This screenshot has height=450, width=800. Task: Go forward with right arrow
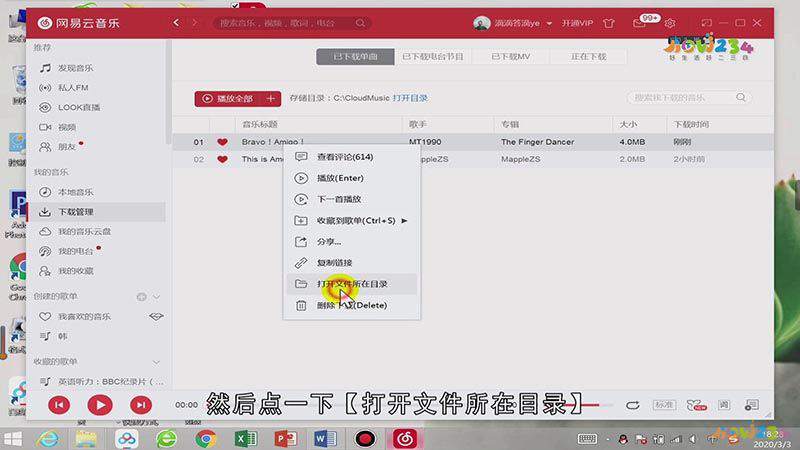(194, 23)
